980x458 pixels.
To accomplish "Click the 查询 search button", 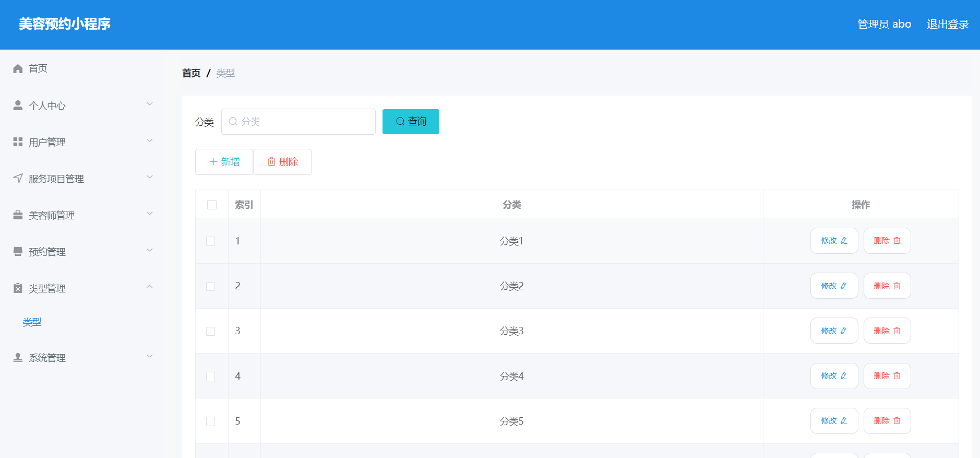I will pos(411,122).
